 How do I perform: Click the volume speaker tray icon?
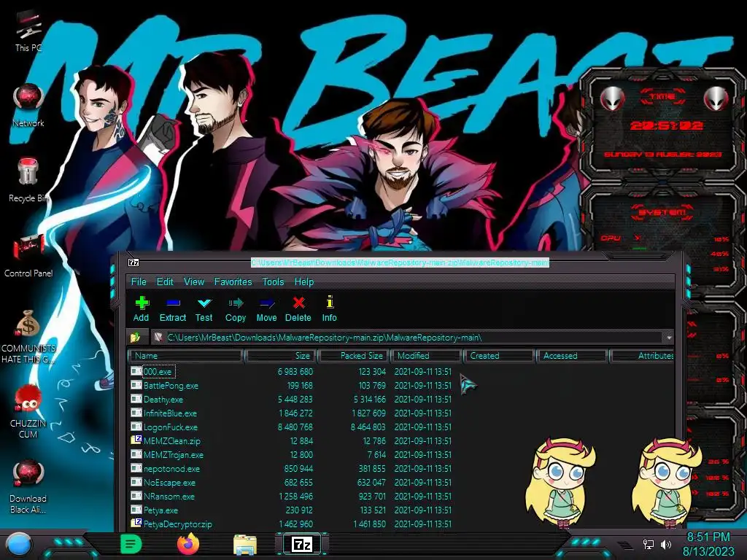665,544
